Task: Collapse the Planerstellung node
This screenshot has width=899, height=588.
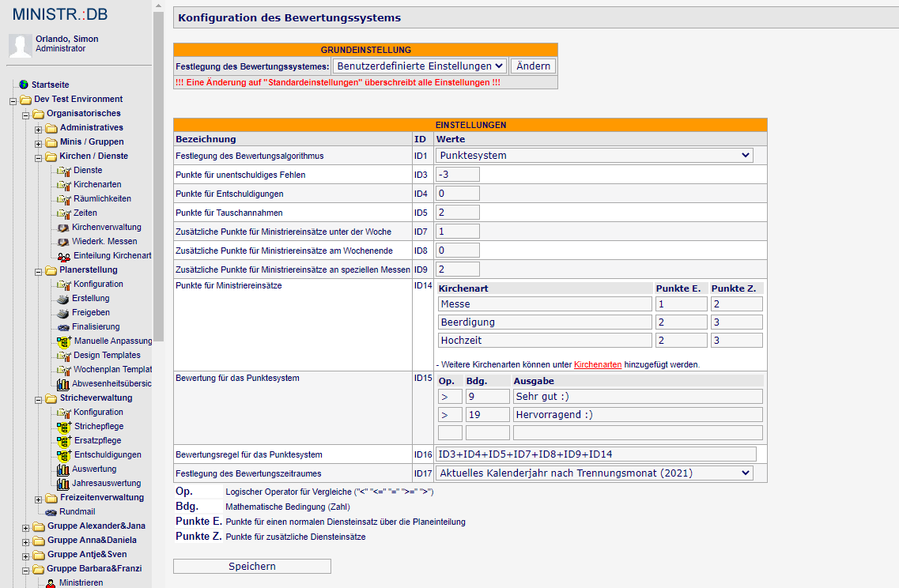Action: pos(39,272)
